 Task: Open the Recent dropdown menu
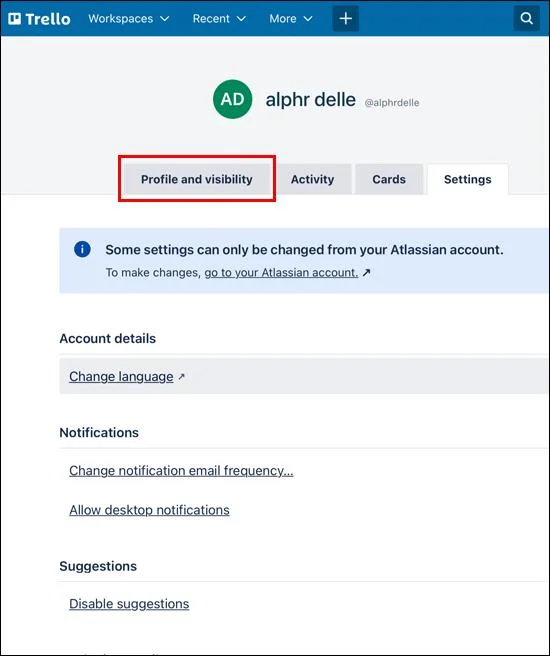click(x=219, y=18)
